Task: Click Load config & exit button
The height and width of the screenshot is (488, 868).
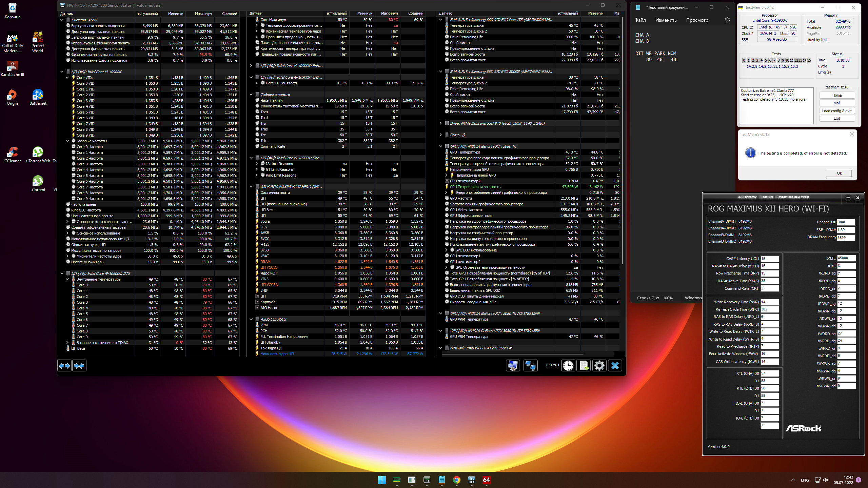Action: (x=837, y=111)
